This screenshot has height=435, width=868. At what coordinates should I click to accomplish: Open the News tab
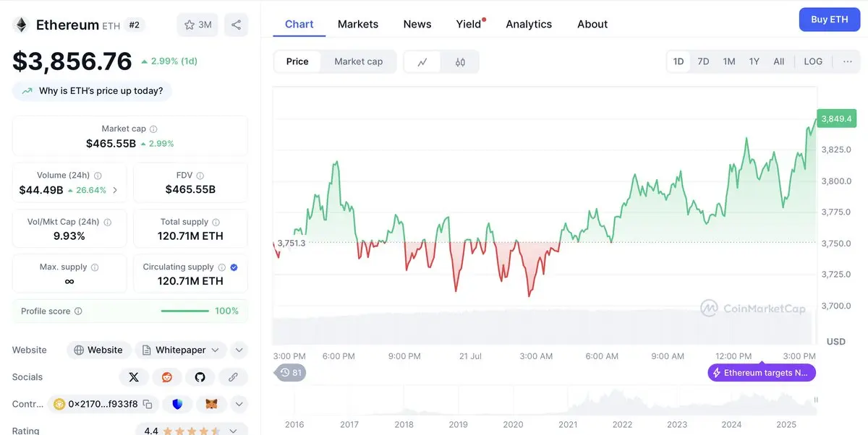coord(417,24)
